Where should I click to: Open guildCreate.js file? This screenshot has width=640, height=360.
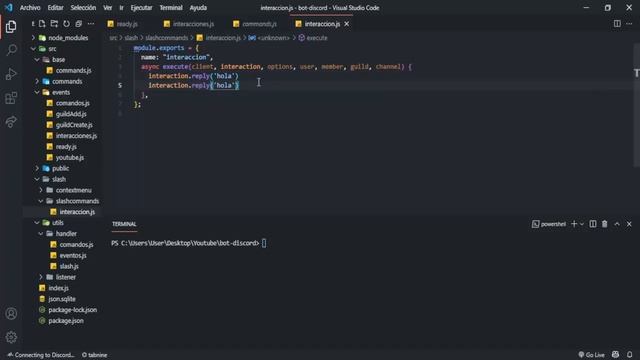click(x=73, y=125)
